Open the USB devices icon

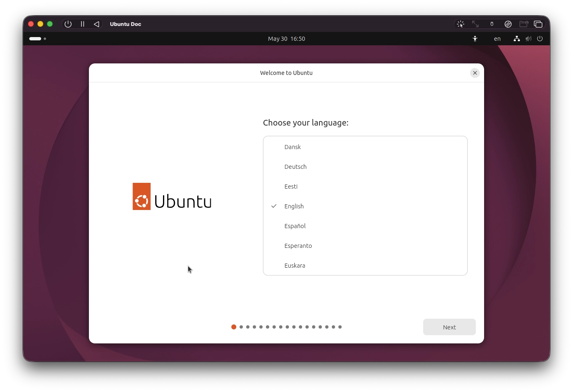click(x=492, y=24)
